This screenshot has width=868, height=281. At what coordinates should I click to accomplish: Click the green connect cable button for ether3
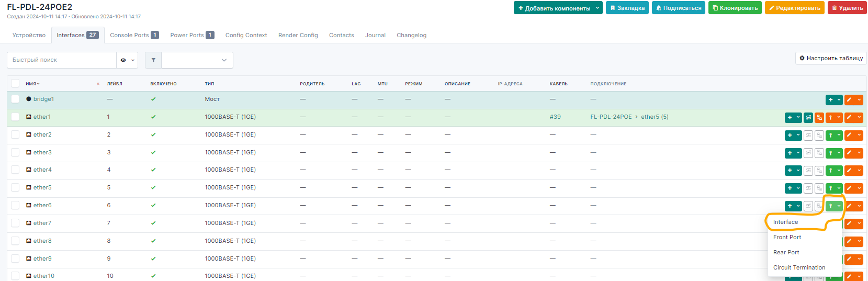click(830, 153)
